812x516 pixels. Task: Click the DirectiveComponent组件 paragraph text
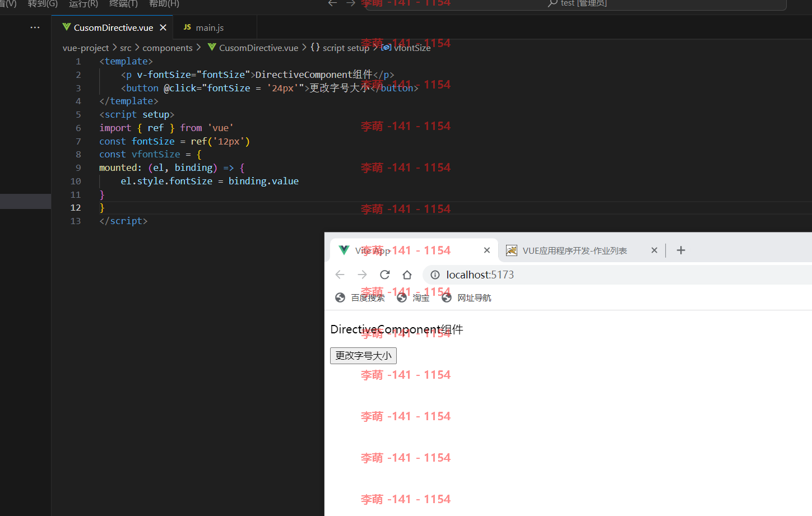[397, 329]
